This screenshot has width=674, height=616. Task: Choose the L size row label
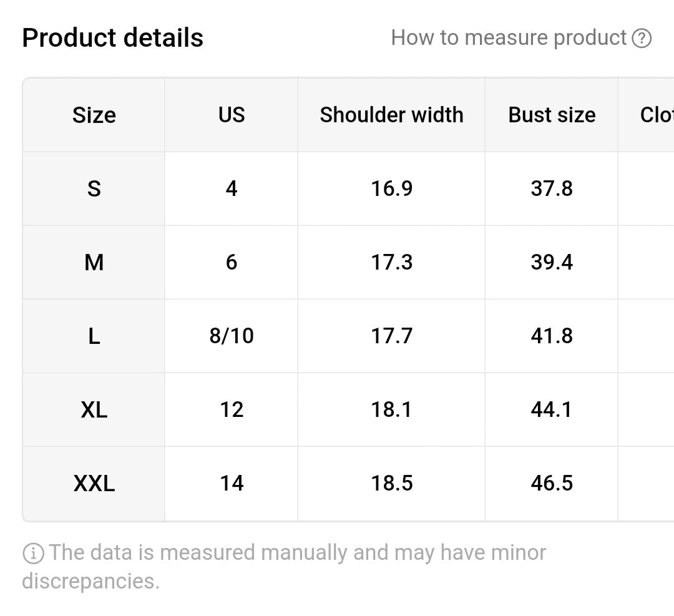(94, 336)
